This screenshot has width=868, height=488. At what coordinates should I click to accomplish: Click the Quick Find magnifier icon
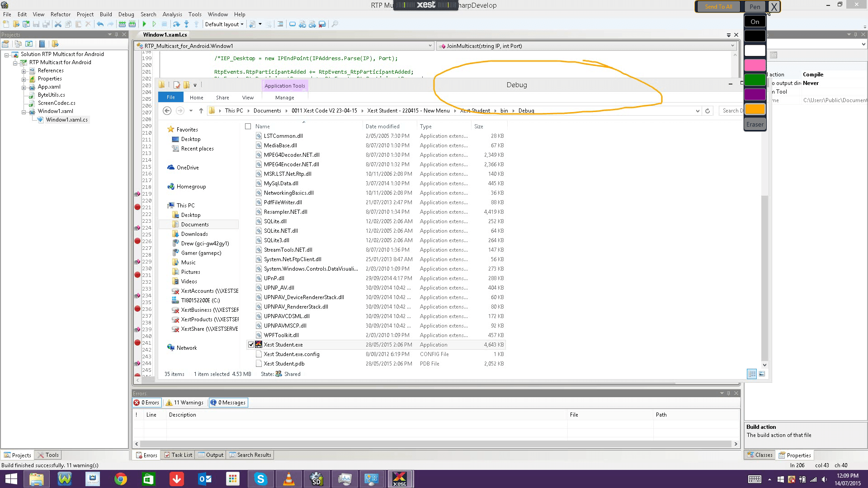[x=335, y=24]
